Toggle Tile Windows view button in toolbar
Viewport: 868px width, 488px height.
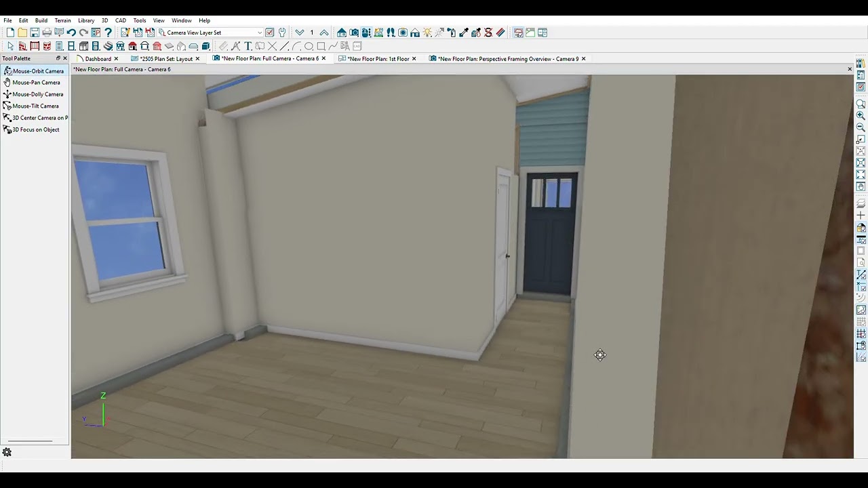[542, 33]
